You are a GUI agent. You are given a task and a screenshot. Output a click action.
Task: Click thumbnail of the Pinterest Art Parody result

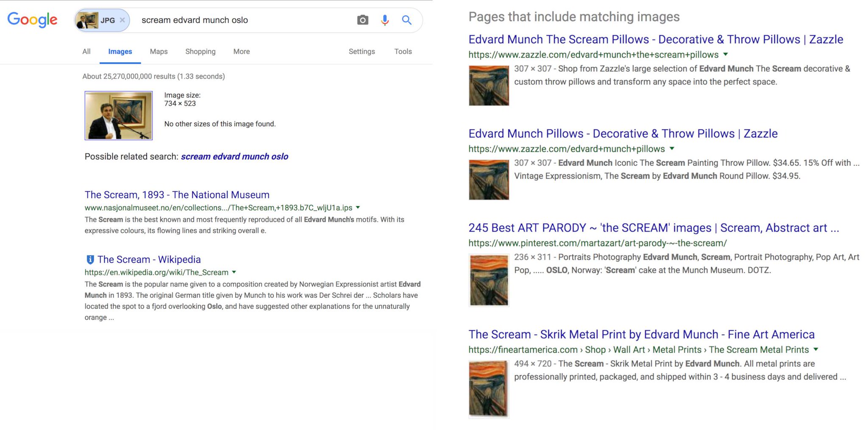point(489,280)
